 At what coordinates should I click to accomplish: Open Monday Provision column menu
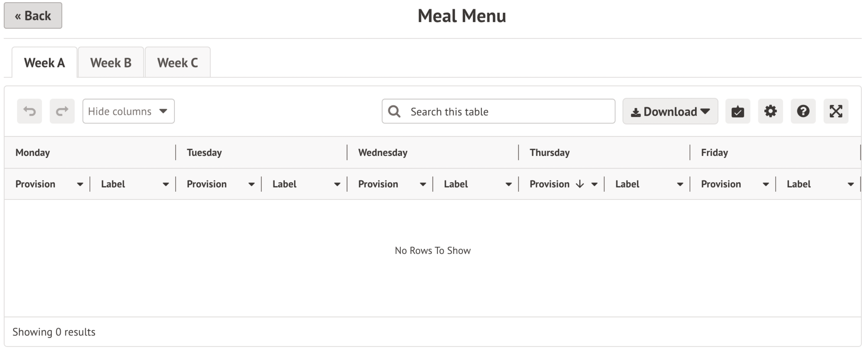click(80, 184)
